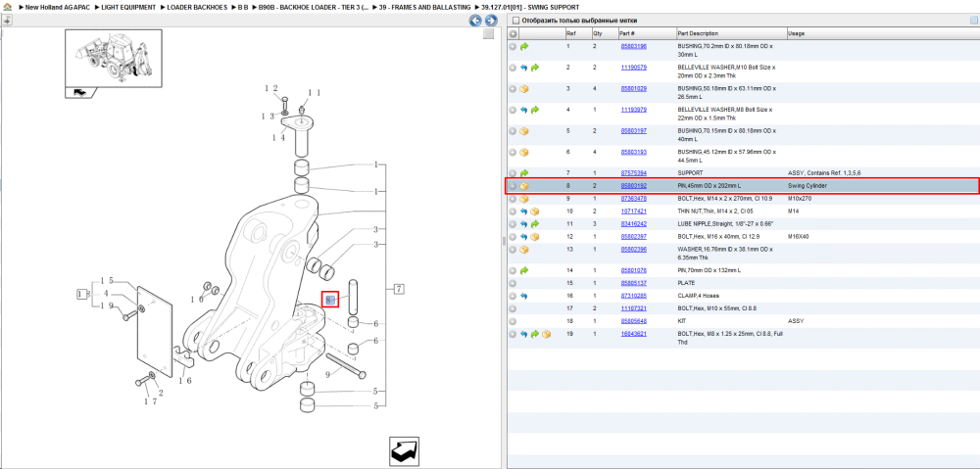Image resolution: width=980 pixels, height=469 pixels.
Task: Click 'CLAMP,4 Hoses' description
Action: 697,296
